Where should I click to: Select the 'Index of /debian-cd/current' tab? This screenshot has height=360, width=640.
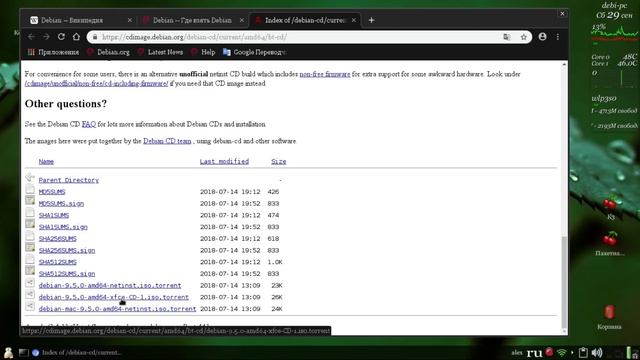pos(304,20)
